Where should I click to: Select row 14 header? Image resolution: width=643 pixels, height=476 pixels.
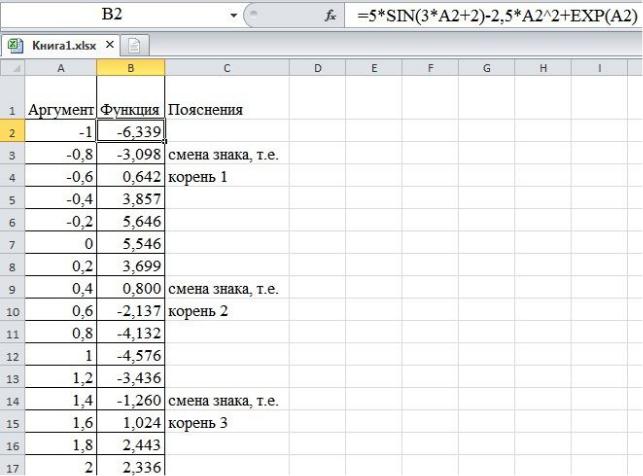[x=13, y=400]
